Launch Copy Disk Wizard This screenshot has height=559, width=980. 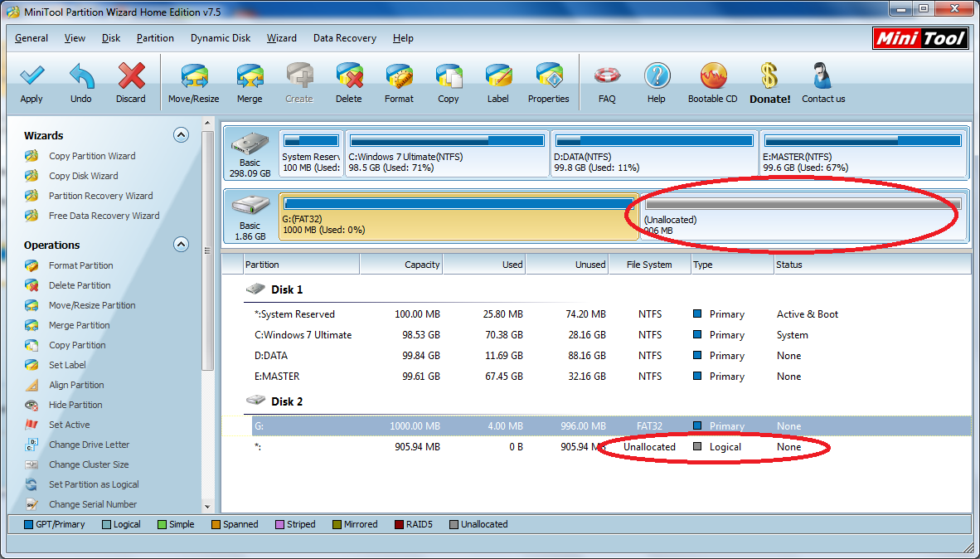click(83, 177)
